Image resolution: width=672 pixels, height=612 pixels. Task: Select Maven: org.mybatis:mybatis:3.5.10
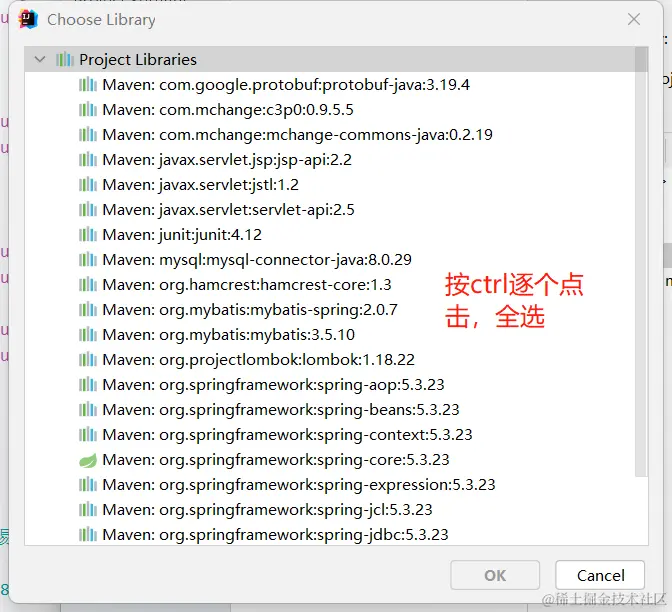click(x=229, y=335)
